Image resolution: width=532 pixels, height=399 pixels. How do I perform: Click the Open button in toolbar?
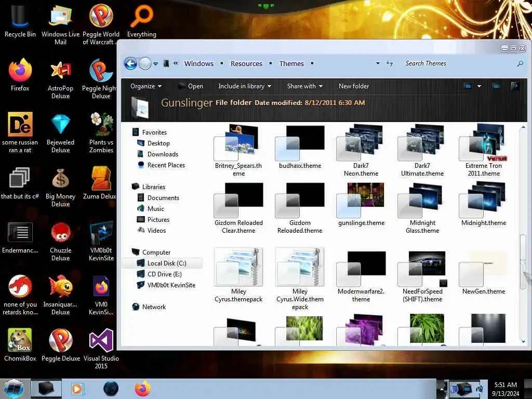(x=191, y=86)
